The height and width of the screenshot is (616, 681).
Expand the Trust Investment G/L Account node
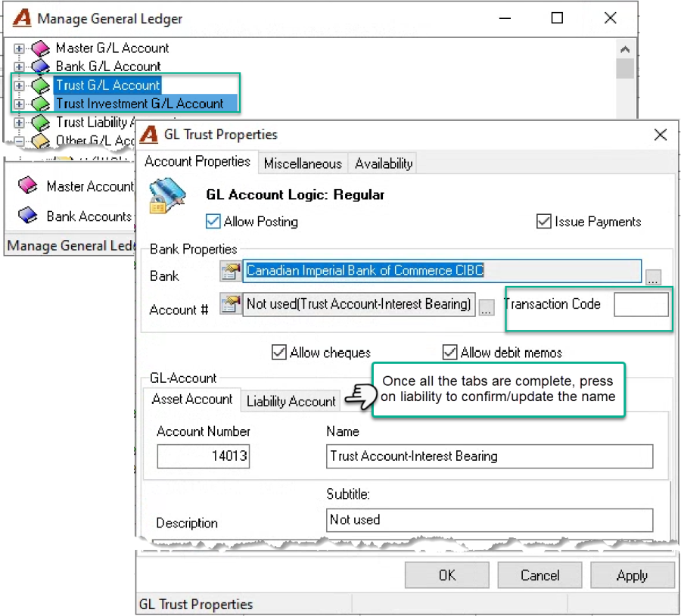tap(19, 104)
